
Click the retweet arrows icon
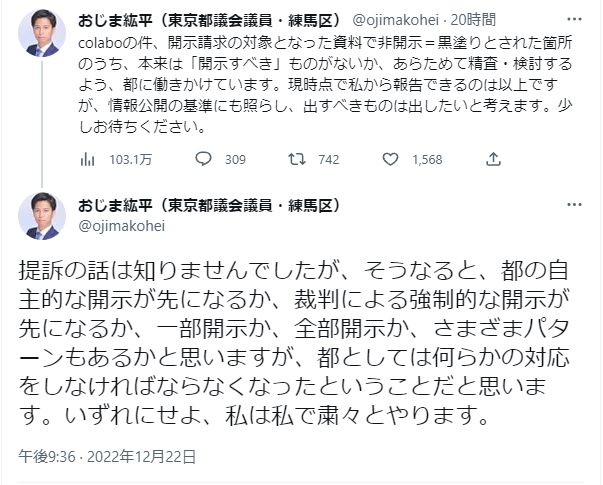coord(297,158)
